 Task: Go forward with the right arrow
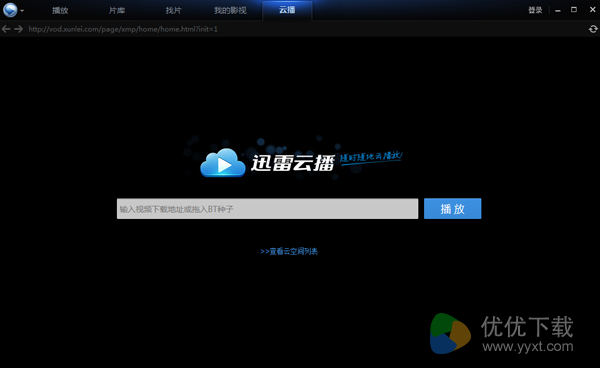pos(18,29)
